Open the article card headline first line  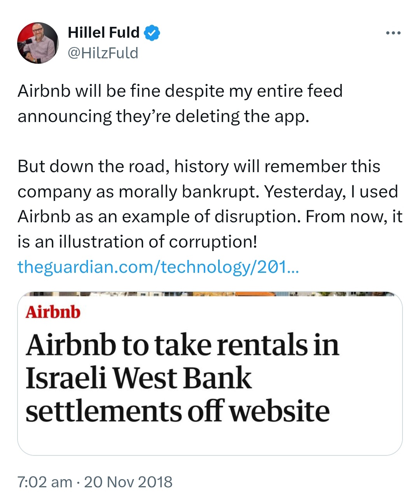coord(182,345)
